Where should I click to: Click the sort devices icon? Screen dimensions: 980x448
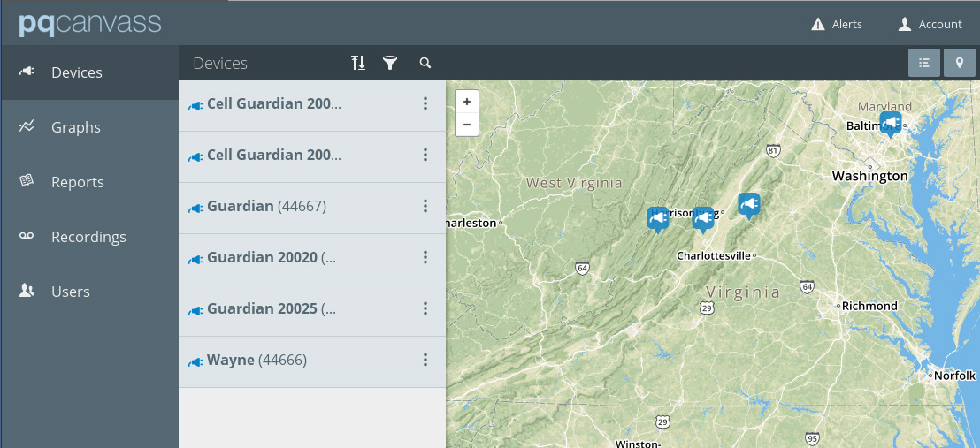[x=358, y=63]
